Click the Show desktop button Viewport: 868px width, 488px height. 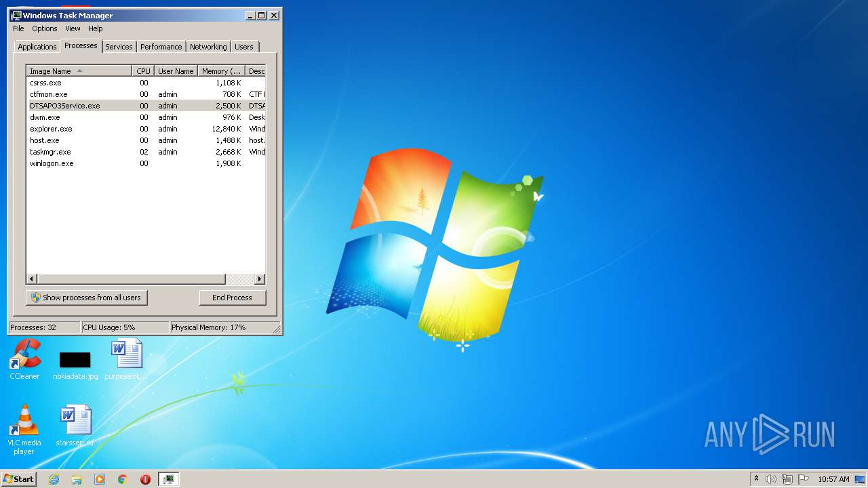coord(861,479)
